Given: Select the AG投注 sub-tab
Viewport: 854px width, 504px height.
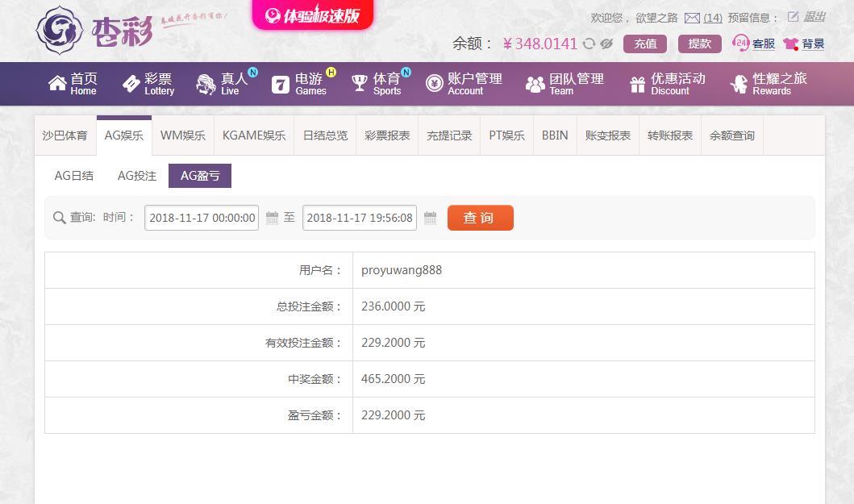Looking at the screenshot, I should tap(137, 176).
